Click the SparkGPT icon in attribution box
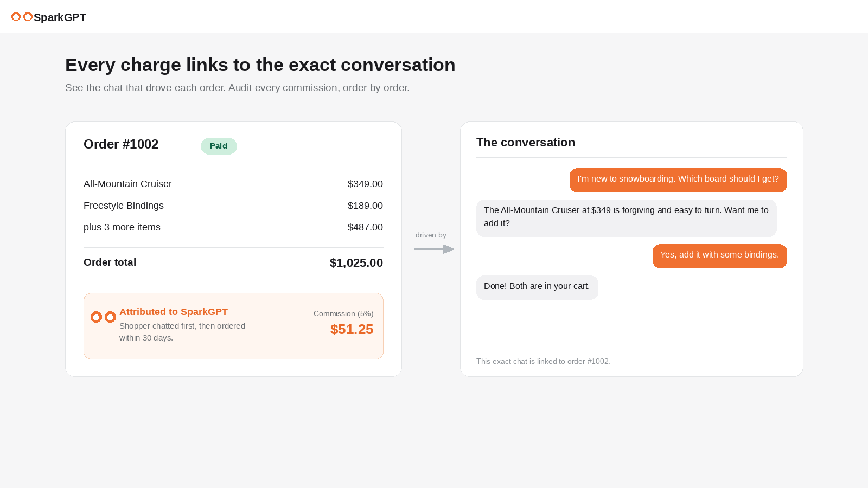868x488 pixels. click(x=103, y=317)
